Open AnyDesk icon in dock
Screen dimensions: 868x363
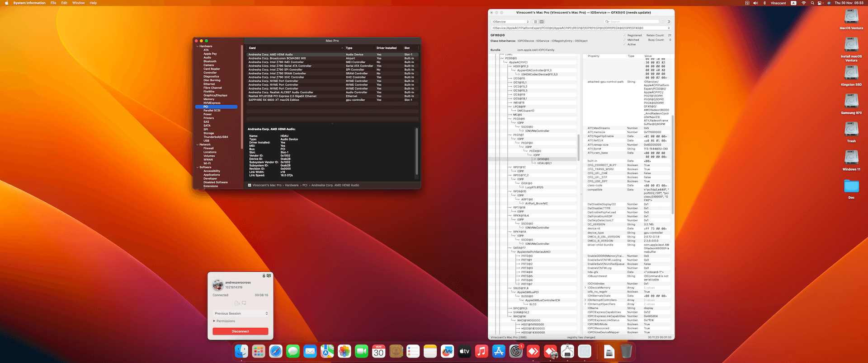pos(533,351)
